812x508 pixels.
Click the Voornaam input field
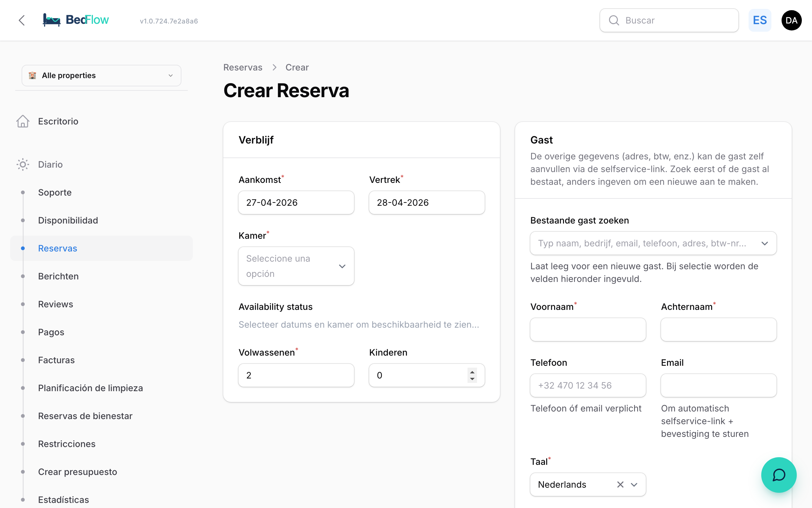pyautogui.click(x=587, y=330)
